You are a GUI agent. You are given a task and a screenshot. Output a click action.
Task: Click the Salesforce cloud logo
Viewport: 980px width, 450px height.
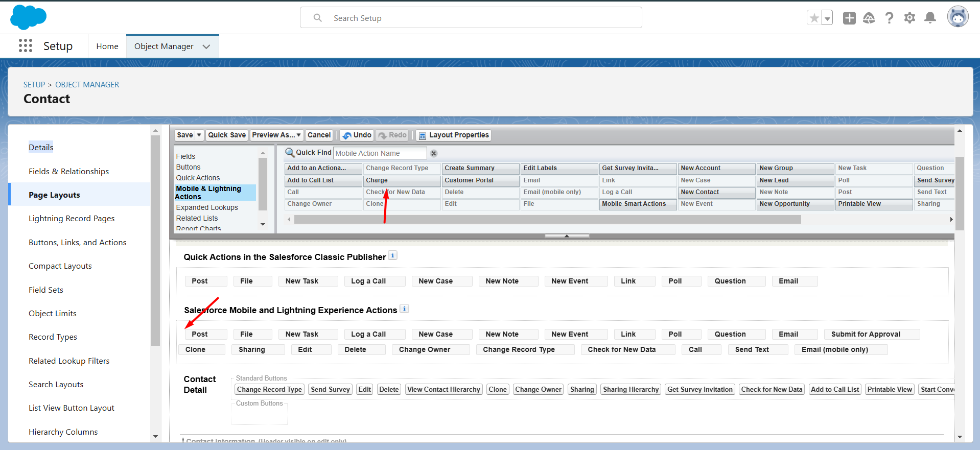click(28, 17)
